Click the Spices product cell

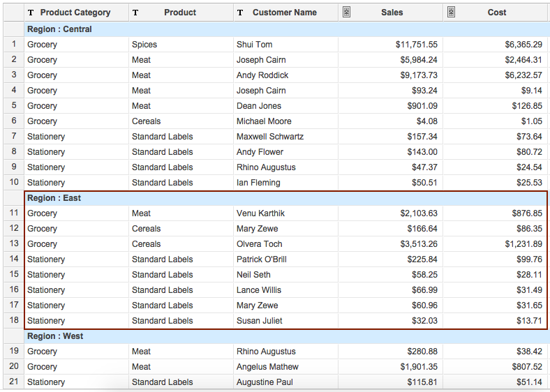click(x=144, y=45)
